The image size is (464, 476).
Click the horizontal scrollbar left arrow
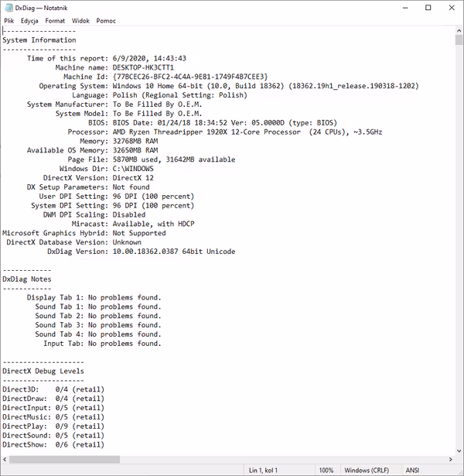5,459
